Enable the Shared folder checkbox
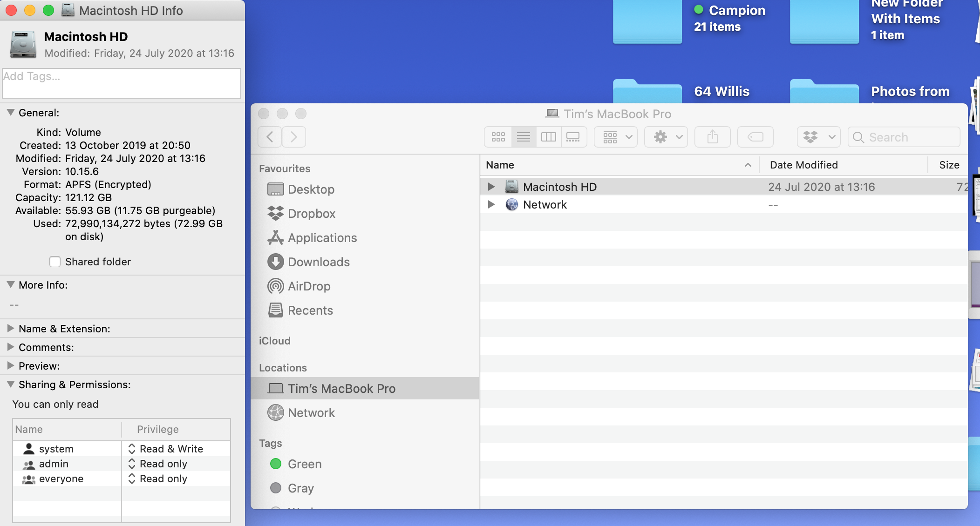The height and width of the screenshot is (526, 980). (55, 262)
